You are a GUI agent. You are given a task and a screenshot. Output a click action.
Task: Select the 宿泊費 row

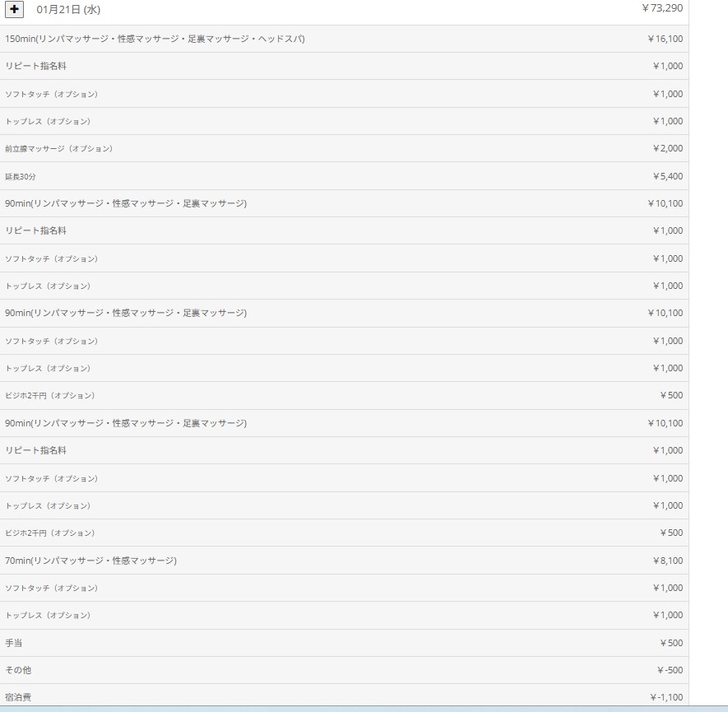click(x=18, y=697)
